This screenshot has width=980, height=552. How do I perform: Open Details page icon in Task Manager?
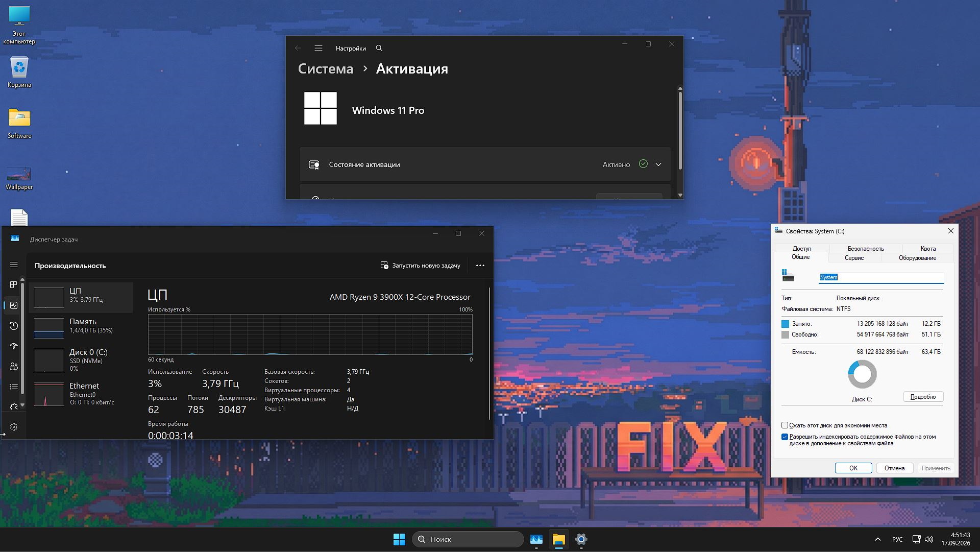tap(14, 387)
